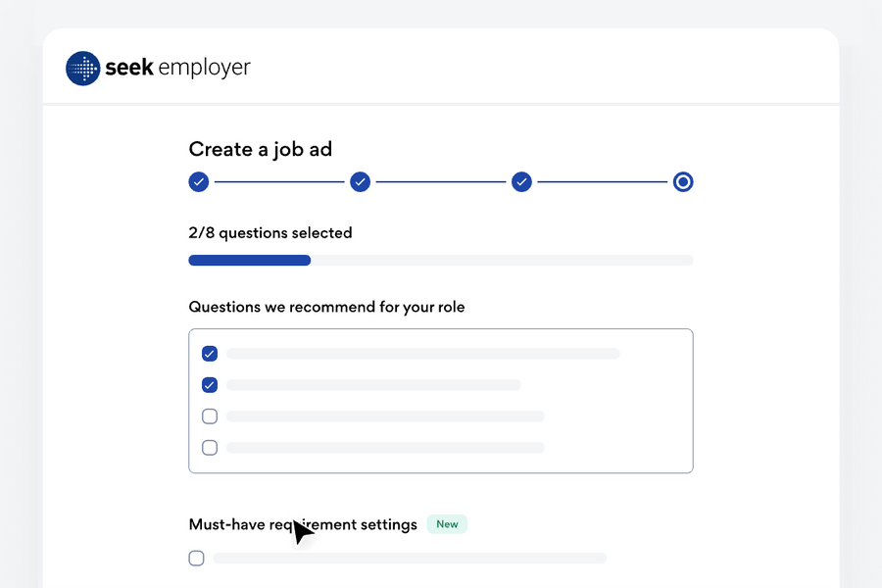Screen dimensions: 882x588
Task: Uncheck the first recommended question checkbox
Action: click(x=210, y=354)
